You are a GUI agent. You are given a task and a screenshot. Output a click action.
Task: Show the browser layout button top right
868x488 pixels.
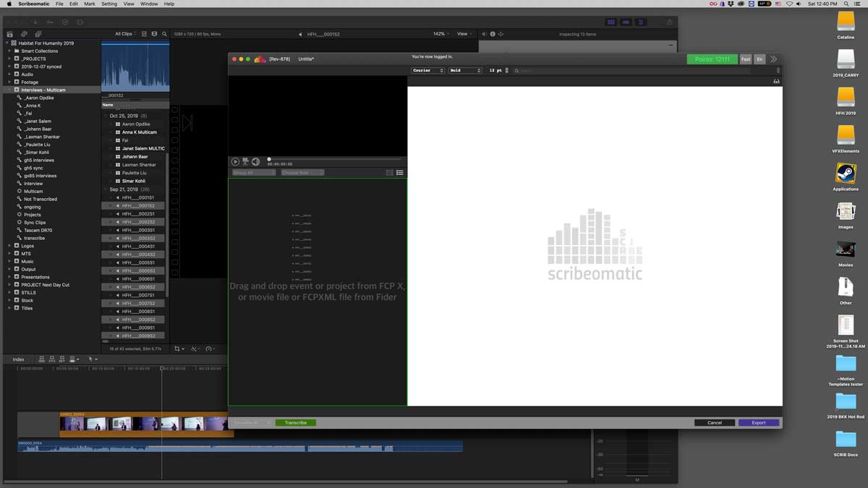(611, 22)
